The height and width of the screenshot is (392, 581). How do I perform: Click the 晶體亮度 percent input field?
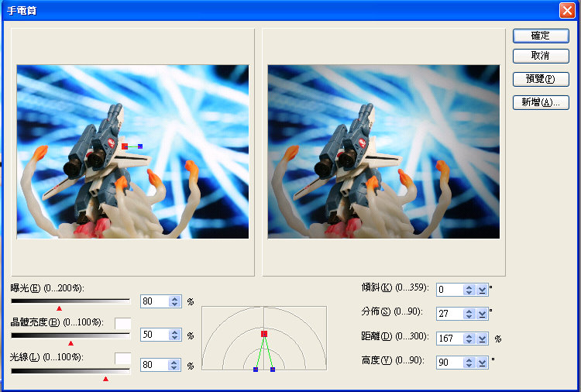point(154,335)
